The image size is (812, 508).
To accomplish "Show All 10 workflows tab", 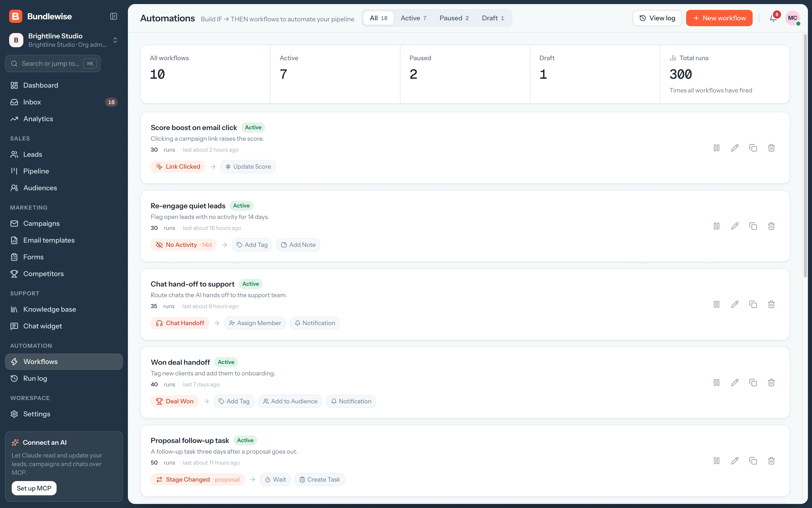I will 379,18.
